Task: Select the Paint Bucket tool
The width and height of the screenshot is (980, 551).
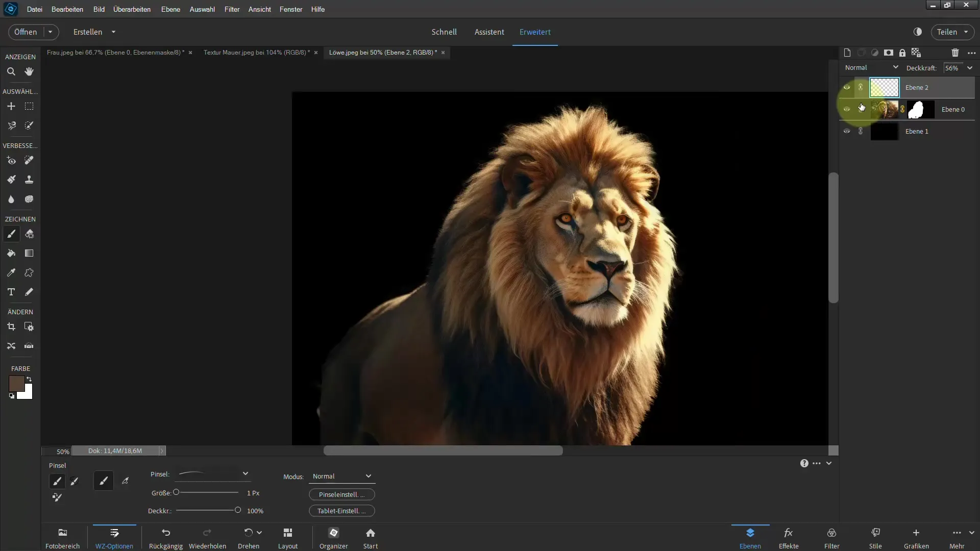Action: 11,254
